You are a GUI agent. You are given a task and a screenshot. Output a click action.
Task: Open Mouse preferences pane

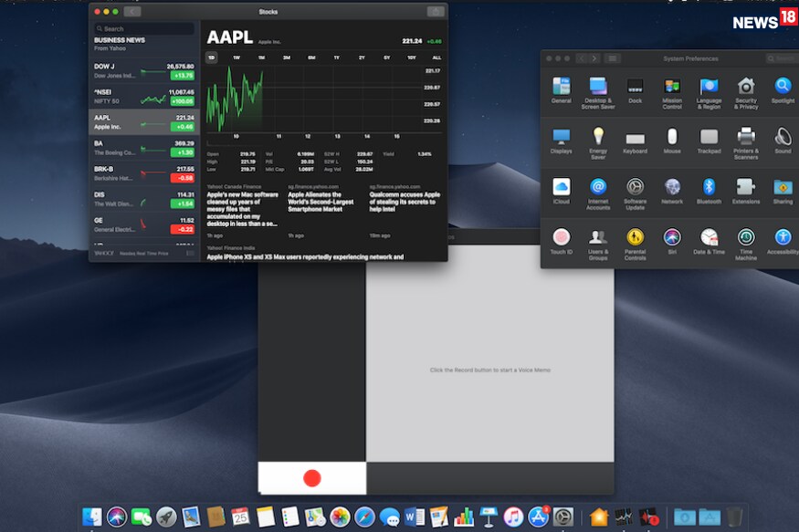672,141
